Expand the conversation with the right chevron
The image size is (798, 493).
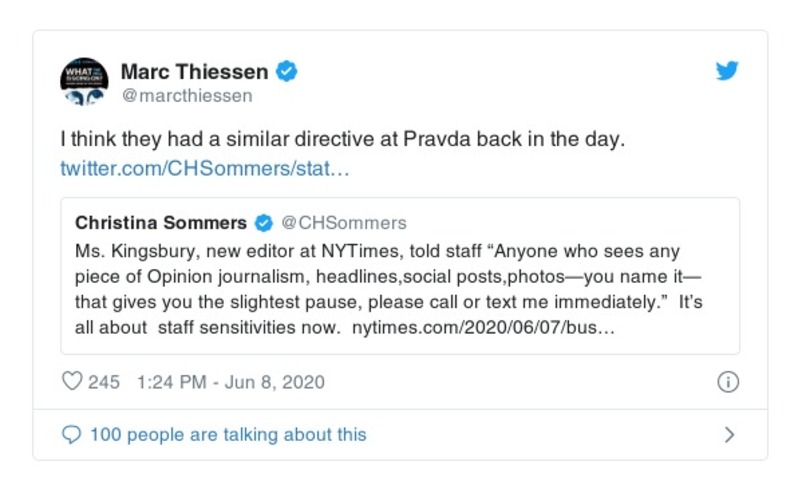coord(729,434)
